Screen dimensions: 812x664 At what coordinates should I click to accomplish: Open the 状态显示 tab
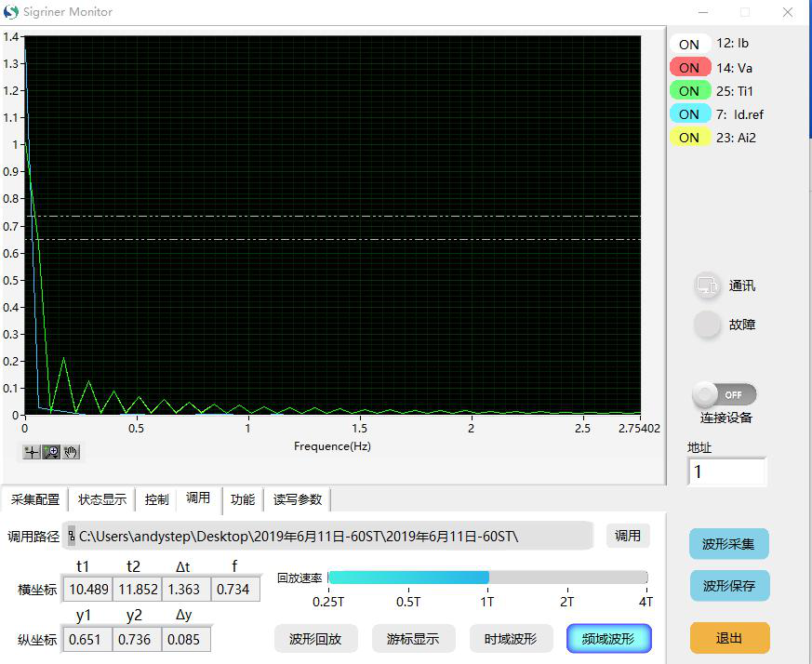pos(102,499)
